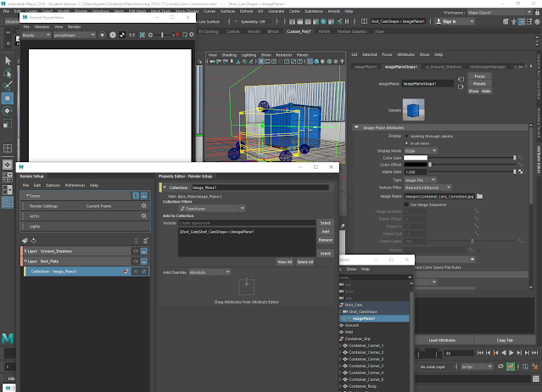Click the black Color Offset swatch
This screenshot has height=392, width=542.
tap(416, 165)
